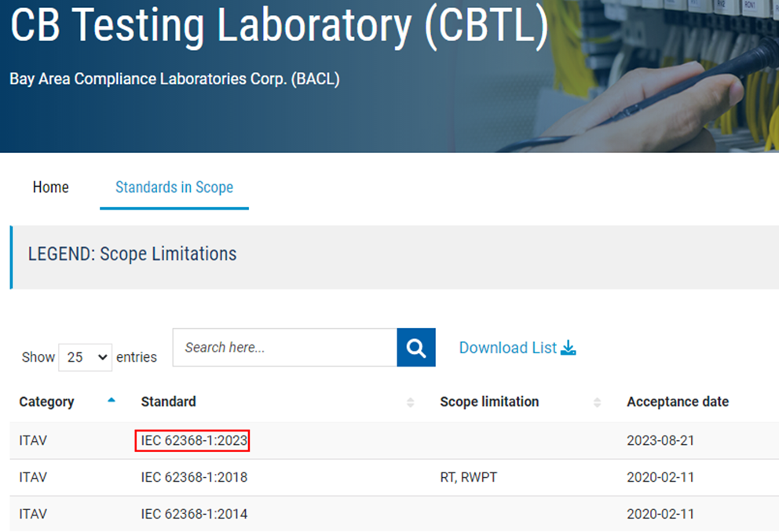Click the RT, RWPT scope limitation cell

(468, 477)
